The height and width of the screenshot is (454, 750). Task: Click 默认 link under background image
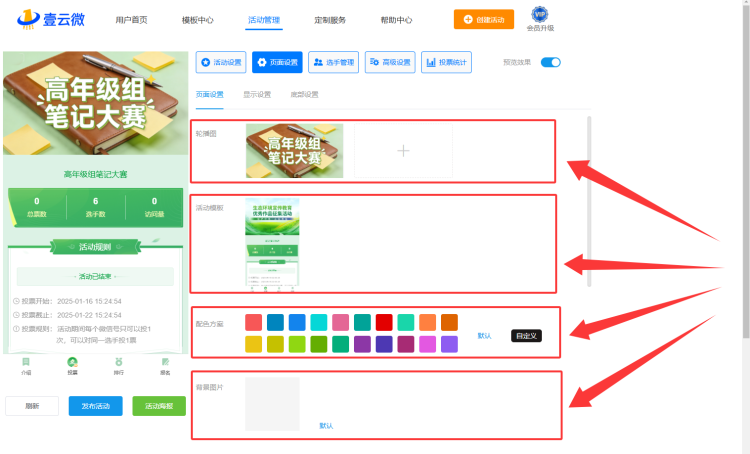[x=326, y=425]
